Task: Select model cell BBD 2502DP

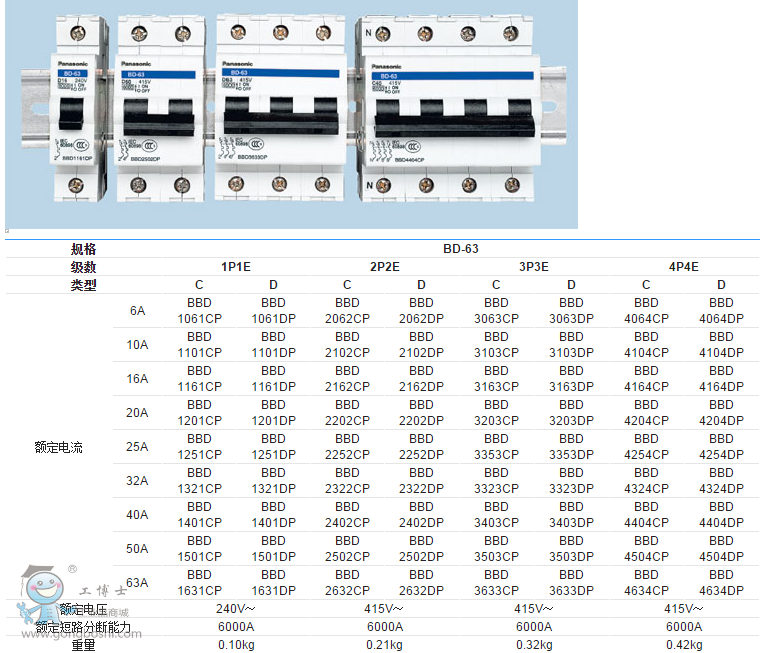Action: point(421,549)
